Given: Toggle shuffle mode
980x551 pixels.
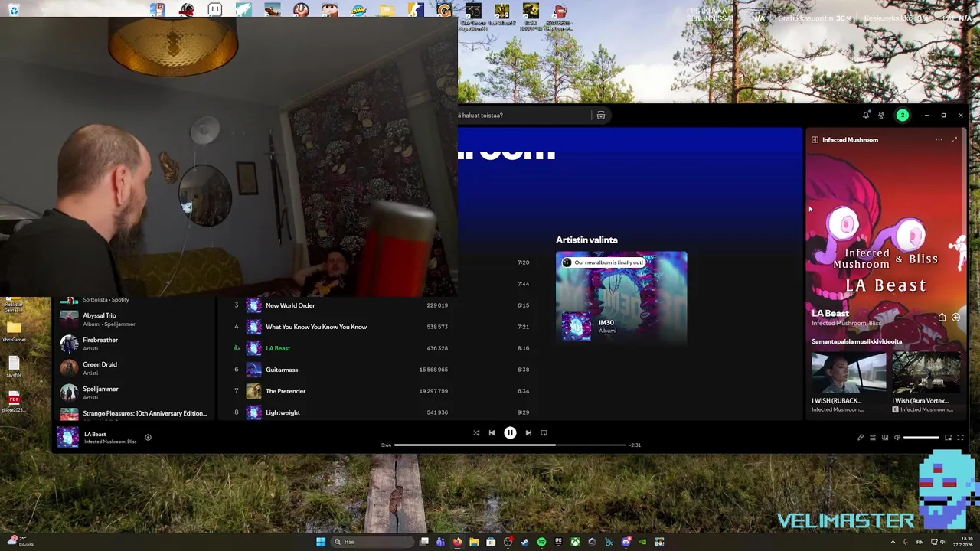Looking at the screenshot, I should 476,432.
